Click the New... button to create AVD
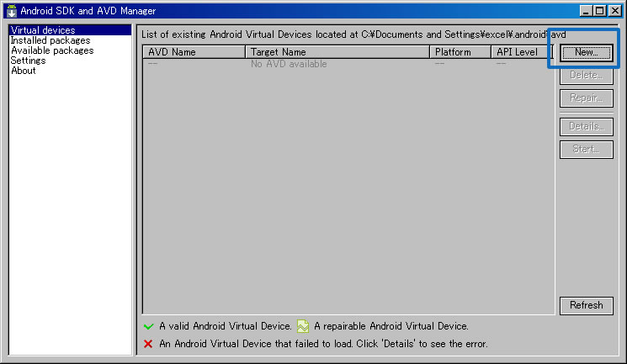The width and height of the screenshot is (627, 364). coord(587,52)
